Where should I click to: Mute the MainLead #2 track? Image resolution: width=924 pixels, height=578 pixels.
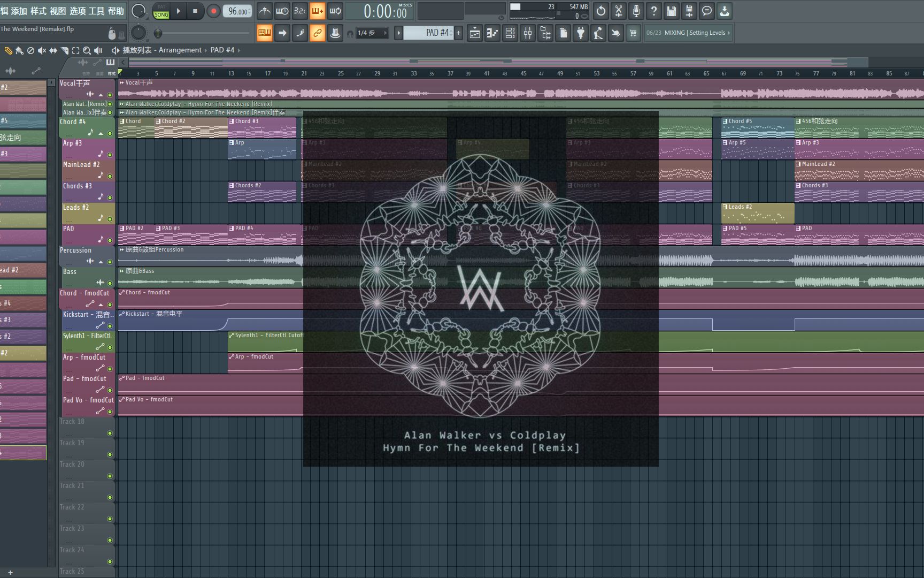pos(110,176)
